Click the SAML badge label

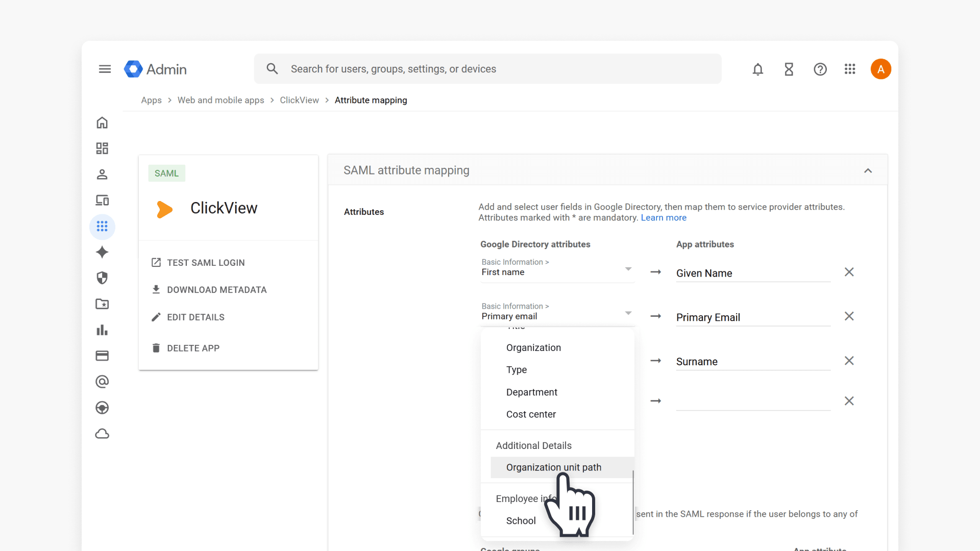166,173
